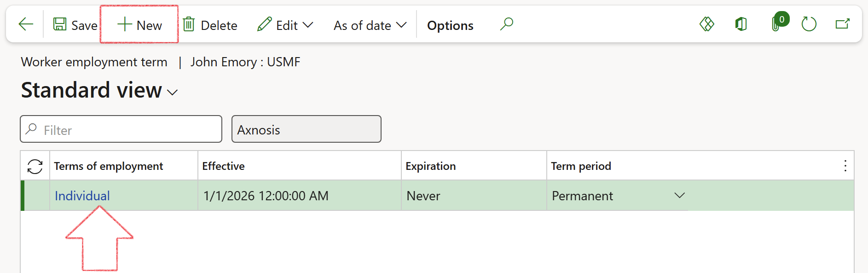Viewport: 868px width, 273px height.
Task: Click the grid refresh icon in header
Action: coord(35,166)
